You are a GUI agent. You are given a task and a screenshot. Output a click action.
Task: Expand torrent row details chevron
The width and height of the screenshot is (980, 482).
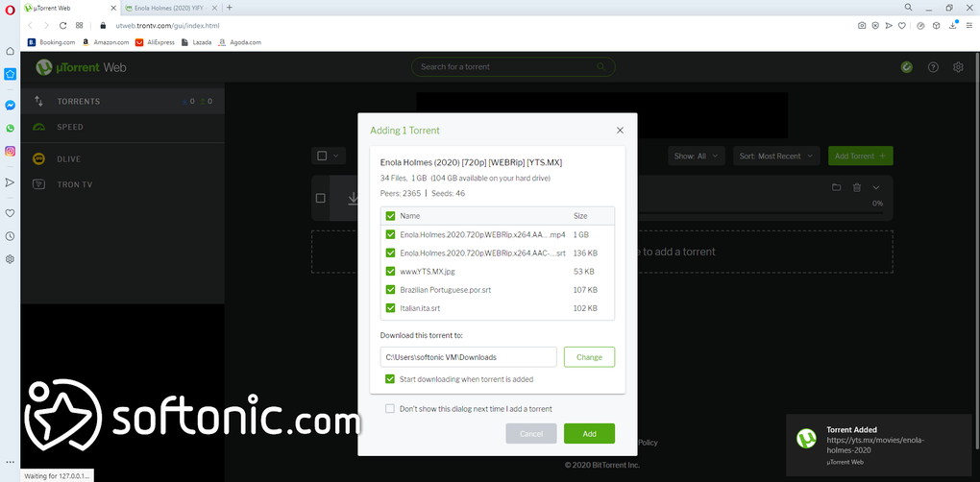(x=876, y=187)
